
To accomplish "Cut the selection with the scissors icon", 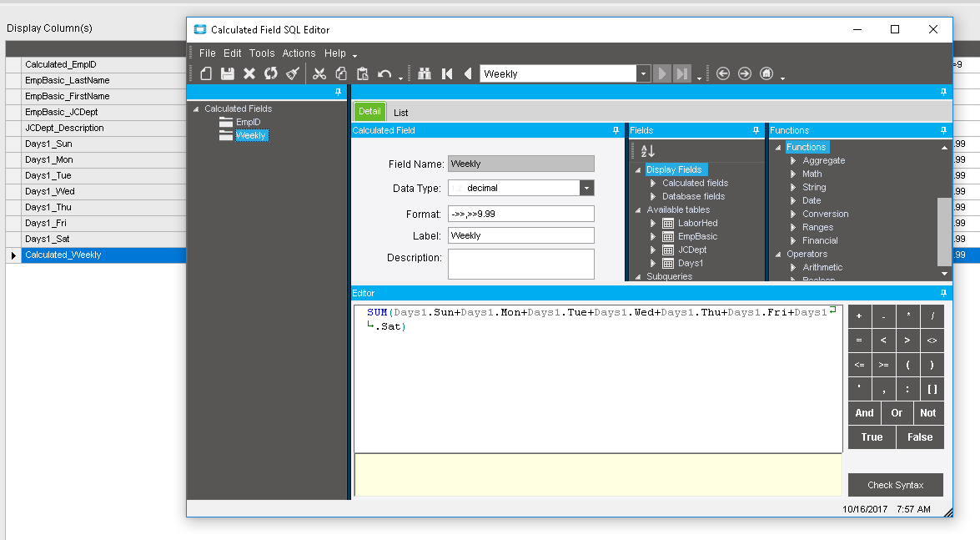I will [319, 73].
